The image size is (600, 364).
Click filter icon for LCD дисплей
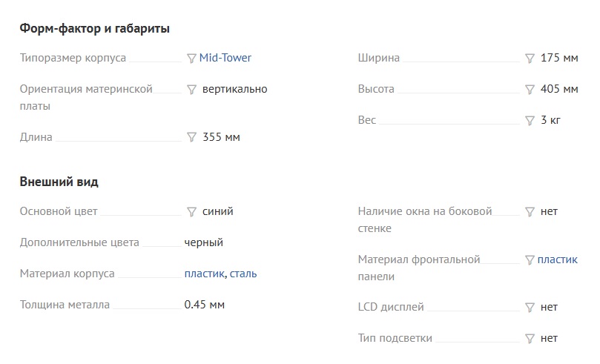pos(530,307)
